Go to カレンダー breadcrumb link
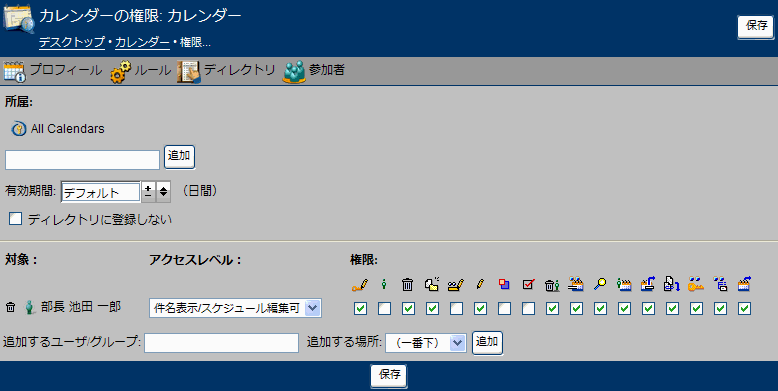The image size is (778, 391). tap(142, 43)
